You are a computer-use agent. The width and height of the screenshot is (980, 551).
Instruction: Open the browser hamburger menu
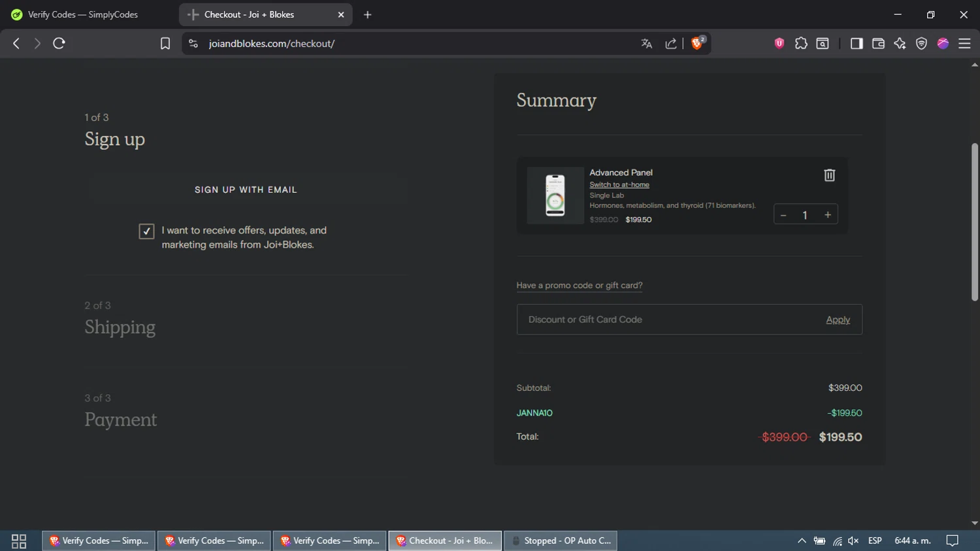(964, 43)
